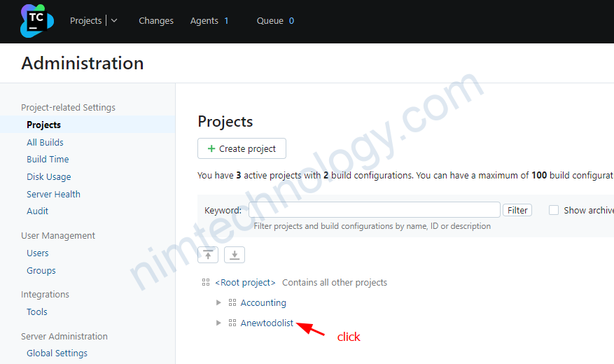Open the <Root project> link
Image resolution: width=614 pixels, height=364 pixels.
(x=245, y=283)
